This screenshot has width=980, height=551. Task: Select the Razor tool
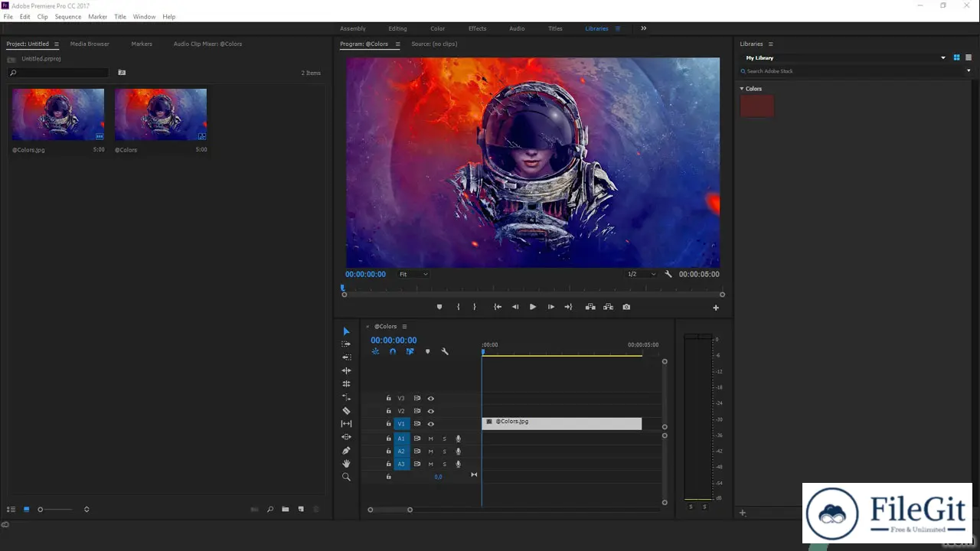pyautogui.click(x=346, y=411)
